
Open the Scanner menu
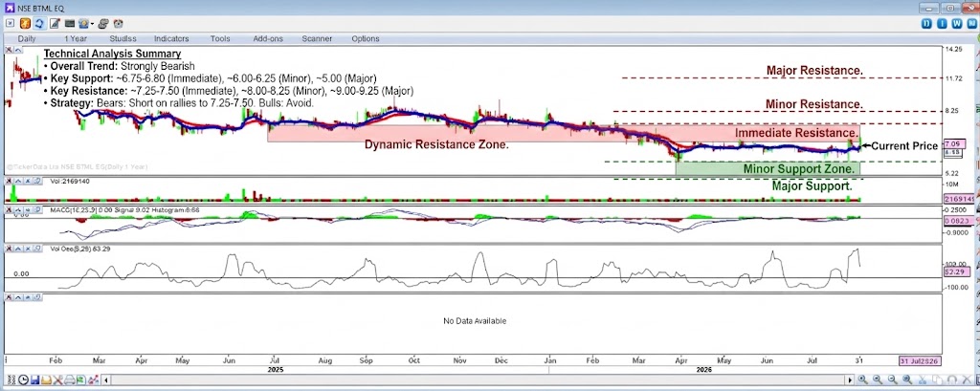pos(317,39)
